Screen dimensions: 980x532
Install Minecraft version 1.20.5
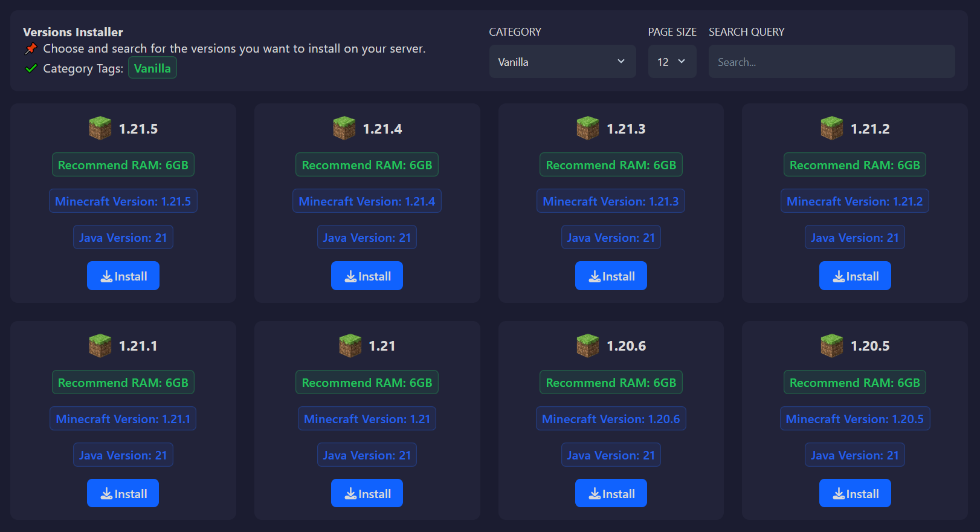pyautogui.click(x=855, y=493)
